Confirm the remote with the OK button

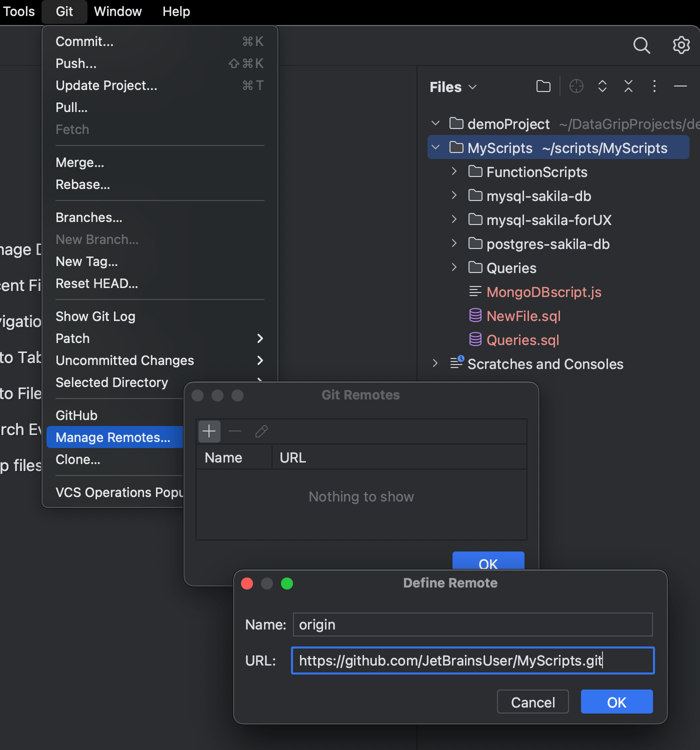616,701
